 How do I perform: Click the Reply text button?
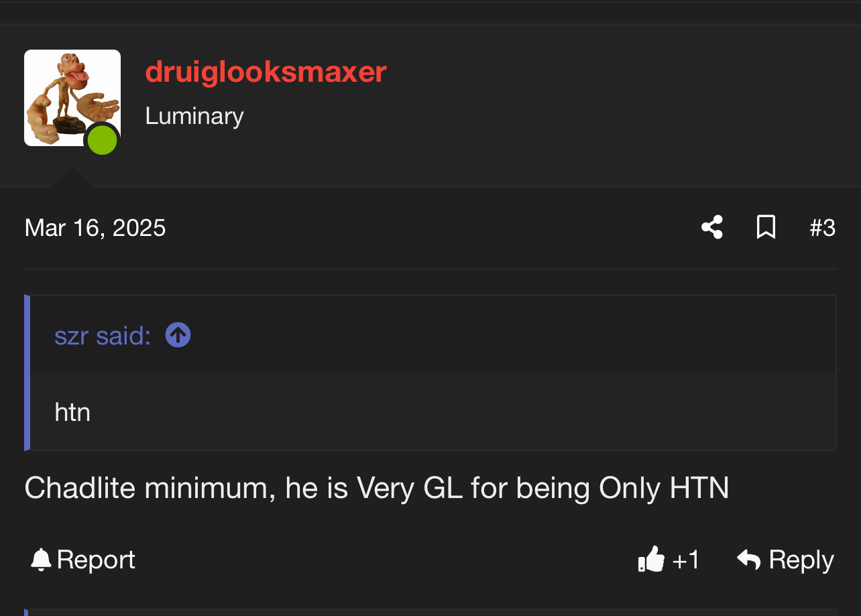801,560
